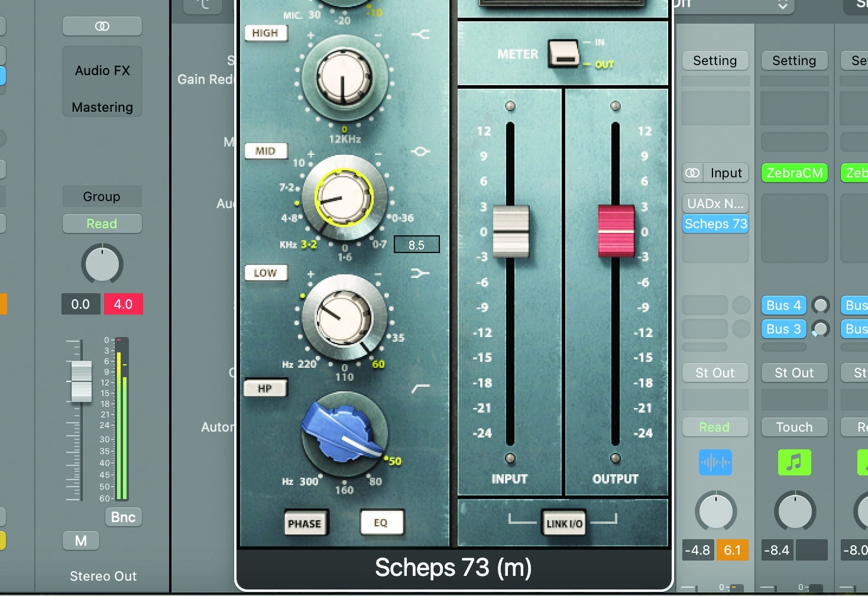Change Read automation mode on Stereo Out
Image resolution: width=868 pixels, height=596 pixels.
(x=102, y=223)
